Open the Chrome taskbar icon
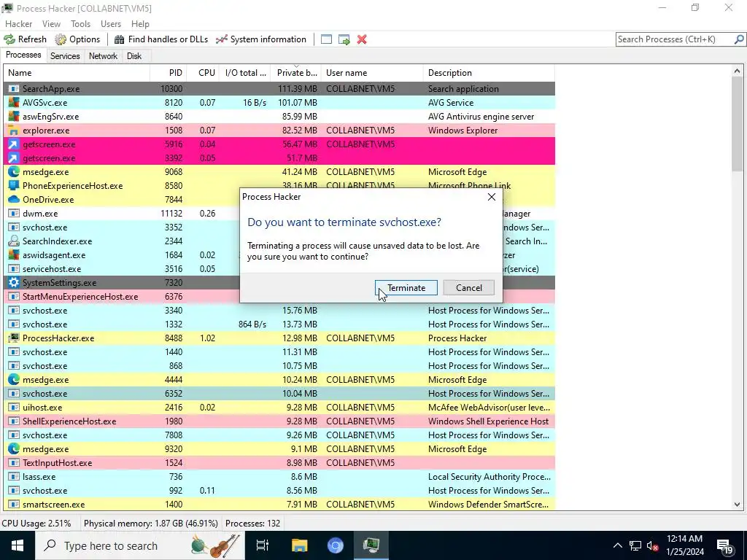 (336, 545)
